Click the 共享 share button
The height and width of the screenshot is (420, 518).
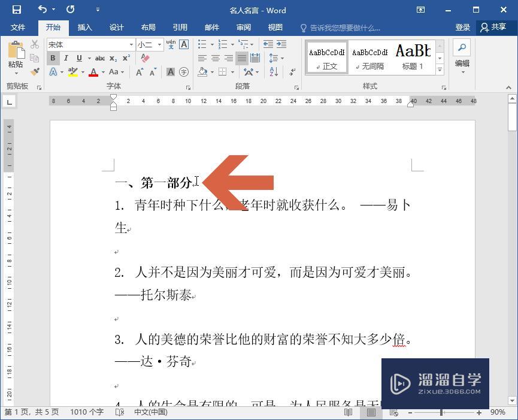pyautogui.click(x=494, y=28)
